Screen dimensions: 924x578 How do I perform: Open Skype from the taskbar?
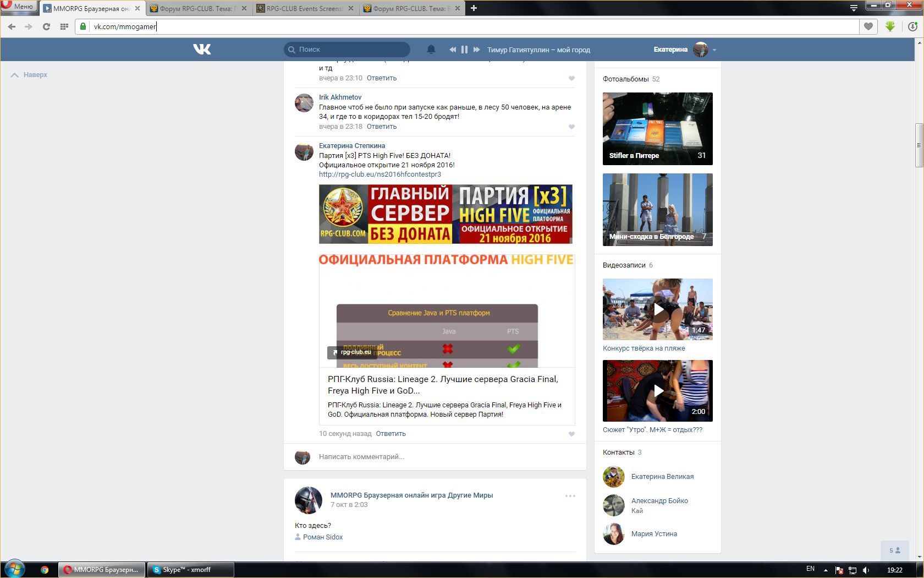click(x=190, y=570)
